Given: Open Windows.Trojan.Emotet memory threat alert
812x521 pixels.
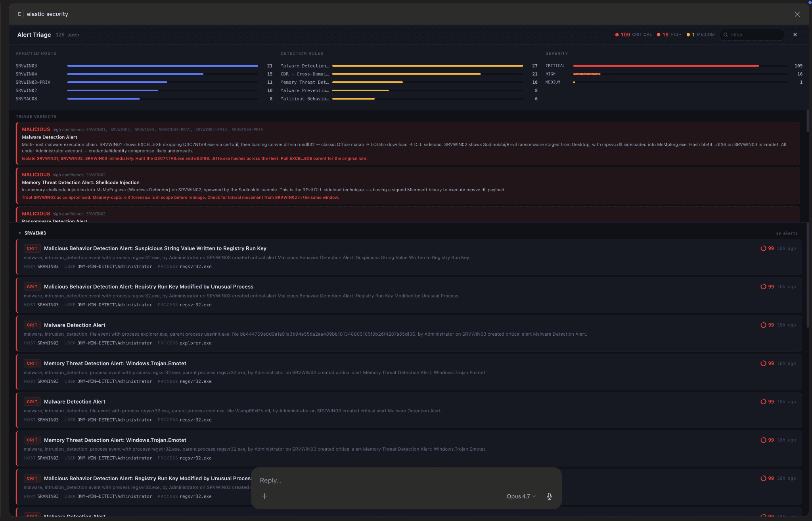Looking at the screenshot, I should point(115,363).
